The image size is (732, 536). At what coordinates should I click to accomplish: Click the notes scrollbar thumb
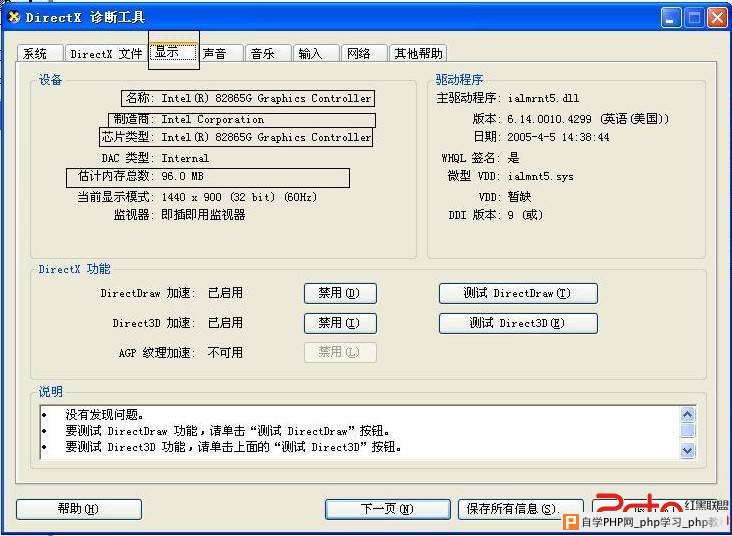coord(688,430)
